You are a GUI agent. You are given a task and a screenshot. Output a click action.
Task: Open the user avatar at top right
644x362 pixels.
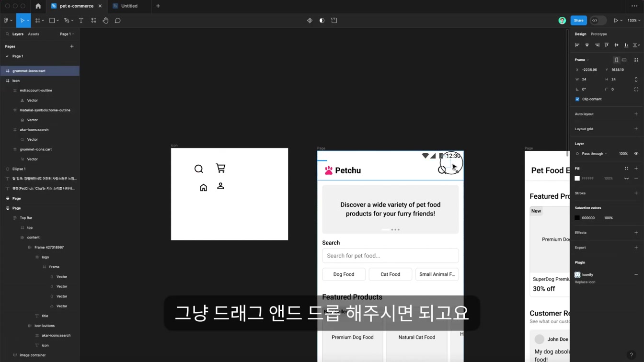click(562, 21)
